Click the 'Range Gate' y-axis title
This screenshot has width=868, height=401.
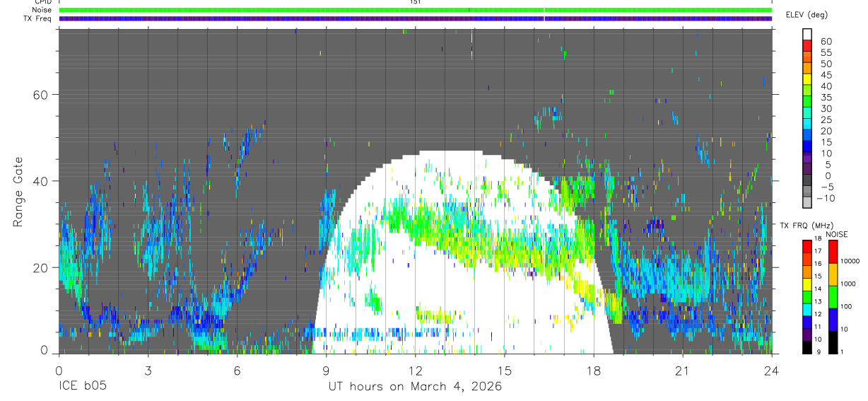19,192
